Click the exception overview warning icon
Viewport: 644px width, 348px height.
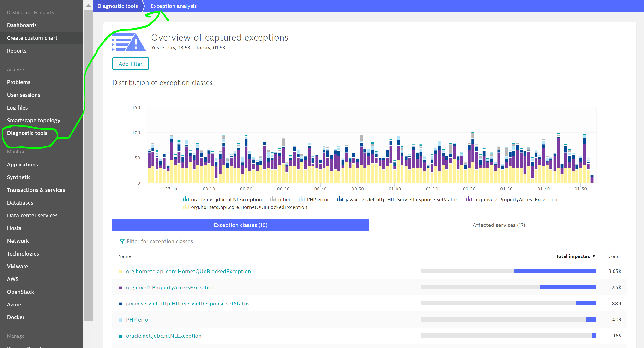tap(129, 42)
